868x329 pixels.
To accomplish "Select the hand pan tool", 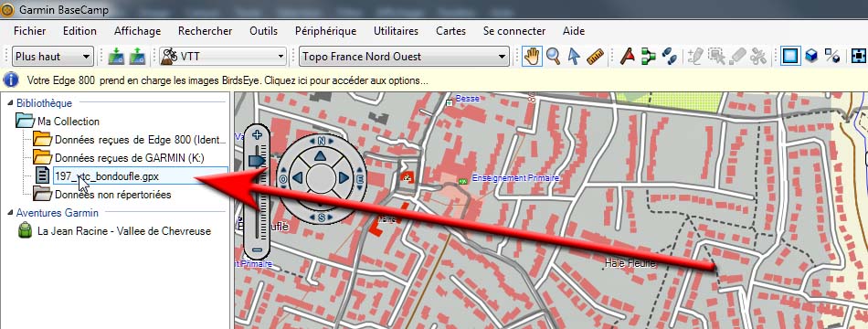I will click(532, 57).
